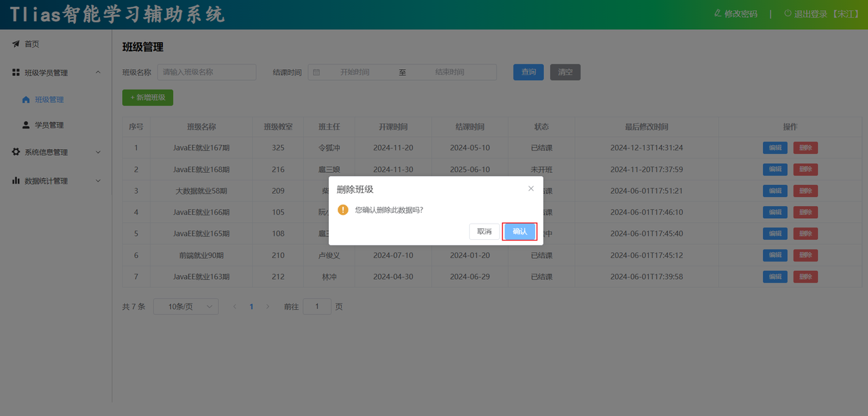Click 取消 to cancel deletion

(484, 232)
